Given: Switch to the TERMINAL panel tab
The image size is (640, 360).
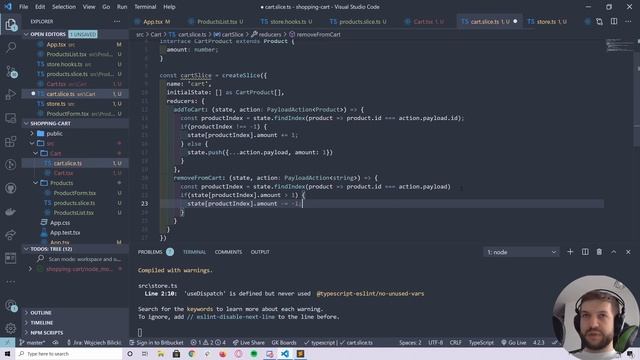Looking at the screenshot, I should point(194,252).
